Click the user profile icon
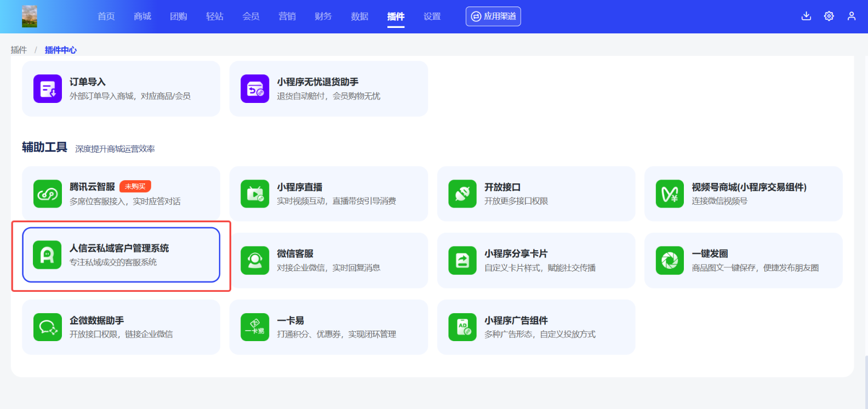Image resolution: width=868 pixels, height=409 pixels. pyautogui.click(x=852, y=16)
